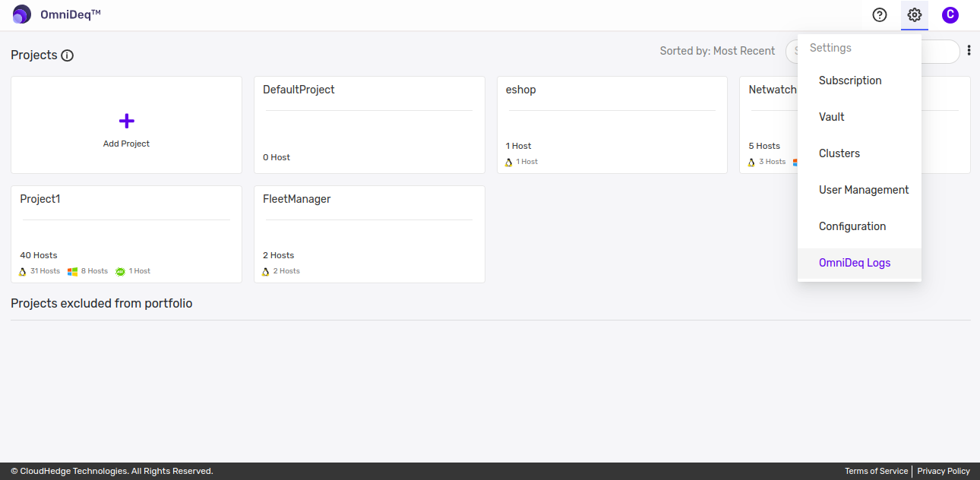This screenshot has width=980, height=480.
Task: Click '2 Hosts' Linux label in FleetManager
Action: coord(286,271)
